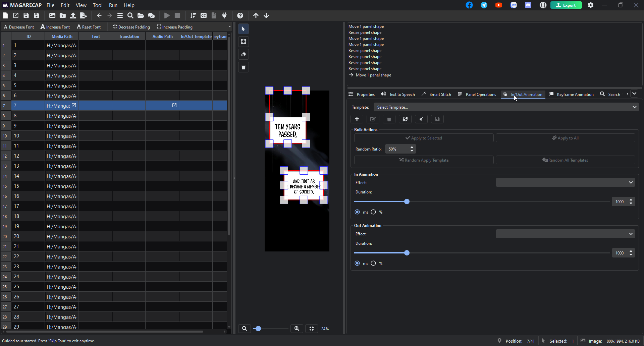644x346 pixels.
Task: Click the sort descending icon in toolbar
Action: pos(193,15)
